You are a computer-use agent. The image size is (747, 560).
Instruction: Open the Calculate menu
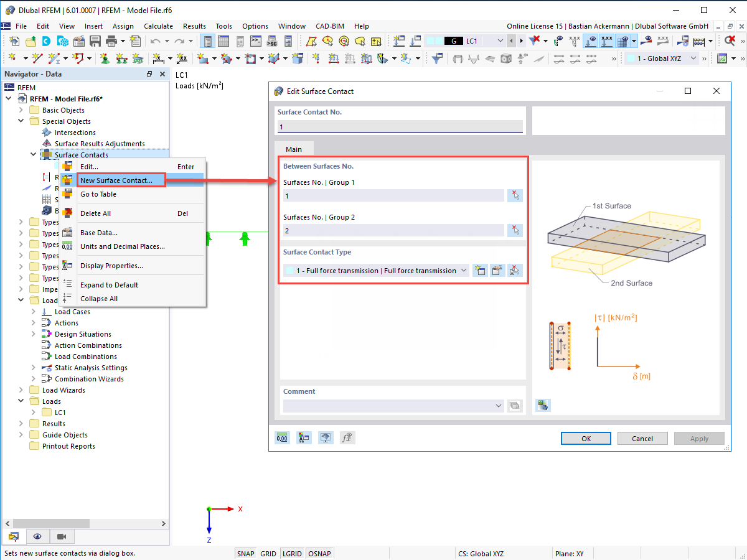[158, 26]
